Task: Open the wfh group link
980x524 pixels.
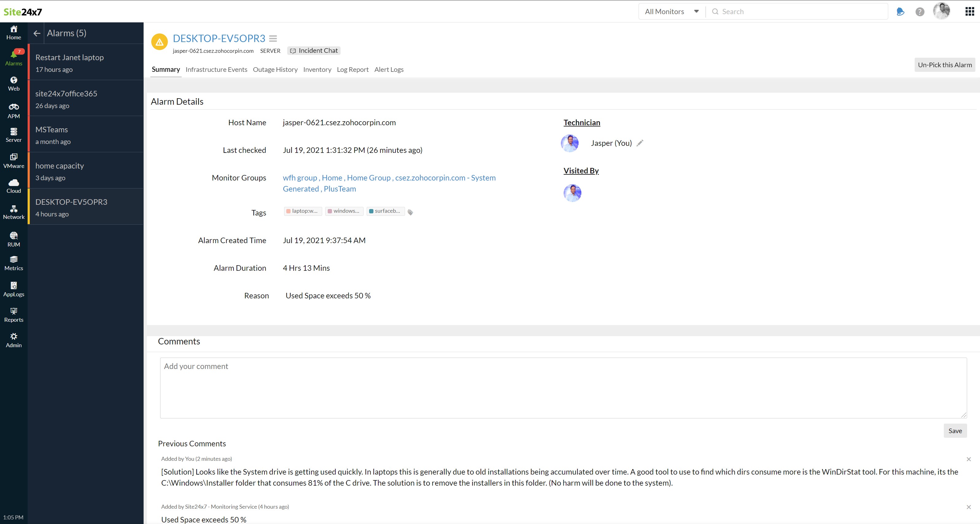Action: tap(300, 178)
